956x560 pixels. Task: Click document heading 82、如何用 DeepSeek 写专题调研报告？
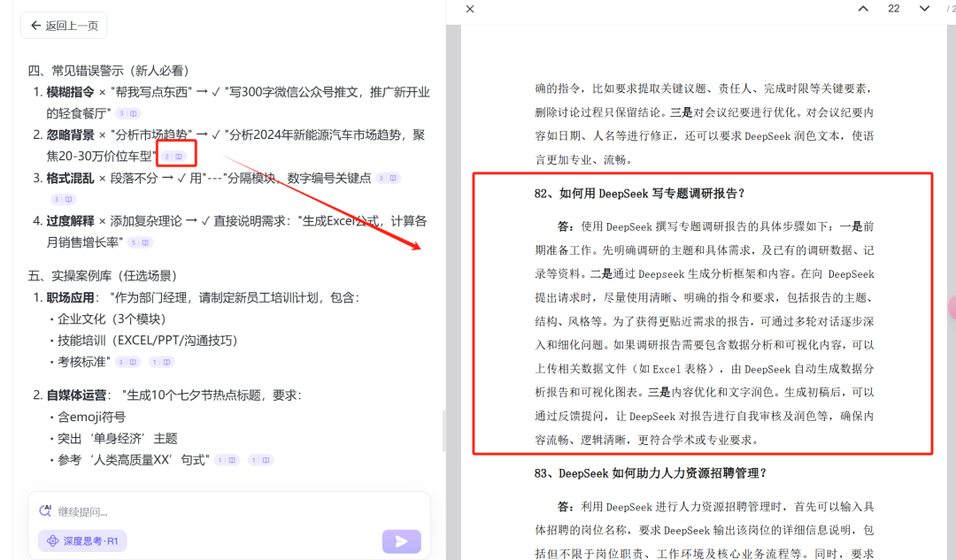(x=640, y=194)
